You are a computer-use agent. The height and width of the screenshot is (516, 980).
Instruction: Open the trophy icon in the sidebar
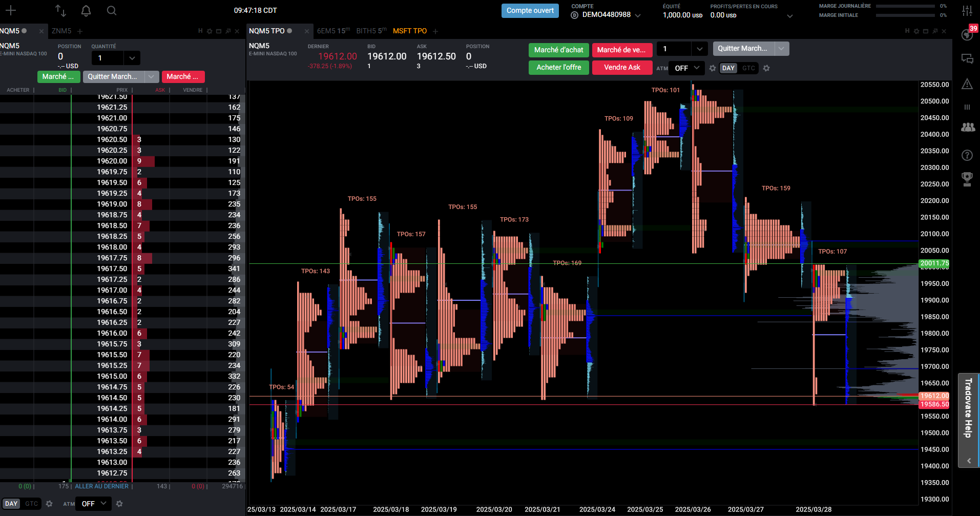click(x=967, y=179)
